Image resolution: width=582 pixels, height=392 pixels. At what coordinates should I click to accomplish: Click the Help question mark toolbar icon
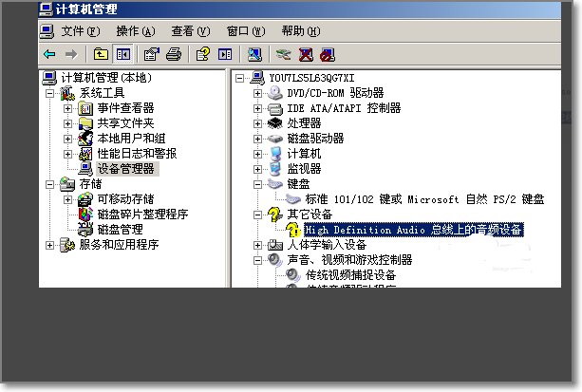click(x=202, y=54)
